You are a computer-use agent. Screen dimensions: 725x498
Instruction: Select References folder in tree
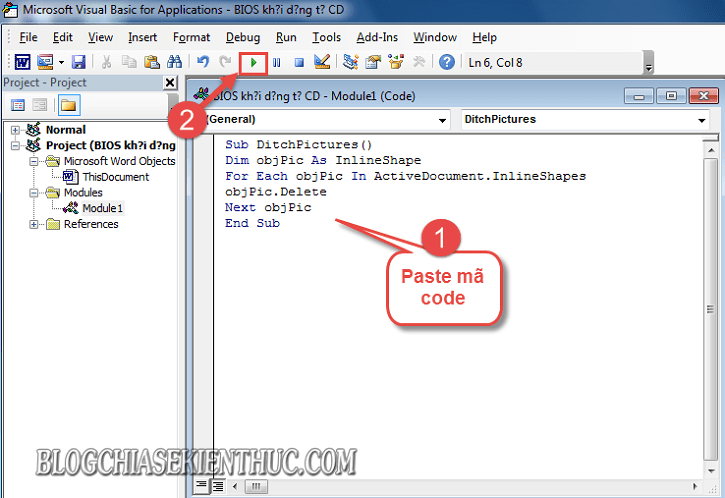pos(91,224)
